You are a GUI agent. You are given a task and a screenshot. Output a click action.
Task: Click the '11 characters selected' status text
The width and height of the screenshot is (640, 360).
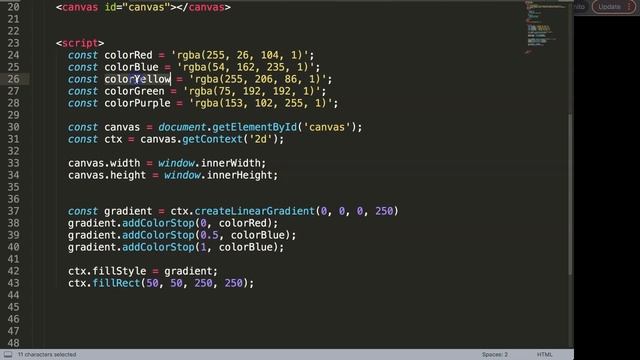pyautogui.click(x=47, y=354)
